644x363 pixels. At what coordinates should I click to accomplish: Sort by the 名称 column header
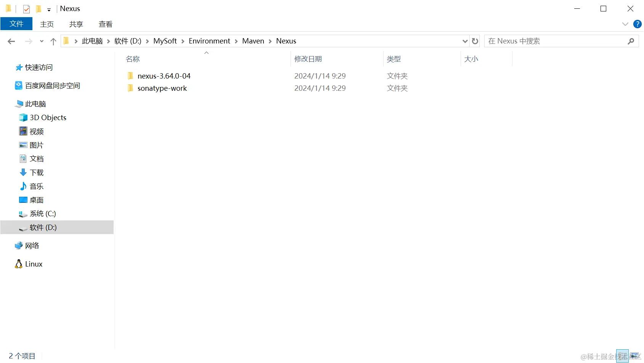pos(133,59)
